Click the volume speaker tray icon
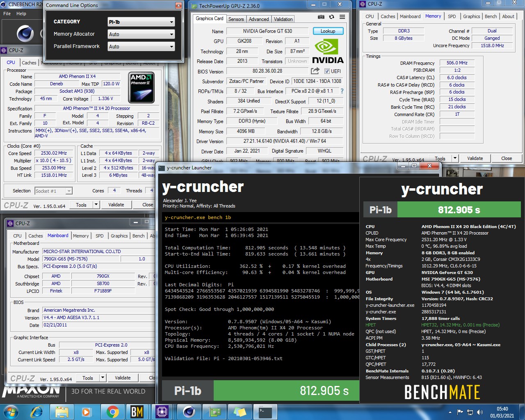525x420 pixels. click(480, 412)
